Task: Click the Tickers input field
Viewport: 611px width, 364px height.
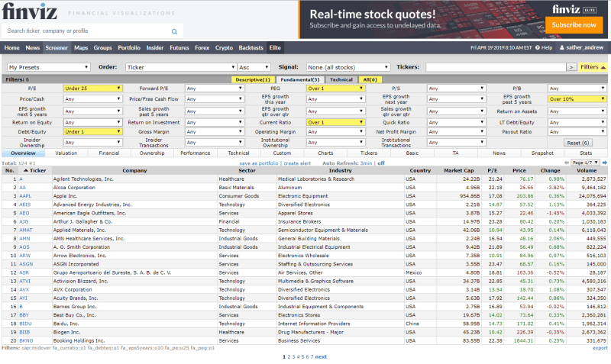Action: pyautogui.click(x=496, y=67)
